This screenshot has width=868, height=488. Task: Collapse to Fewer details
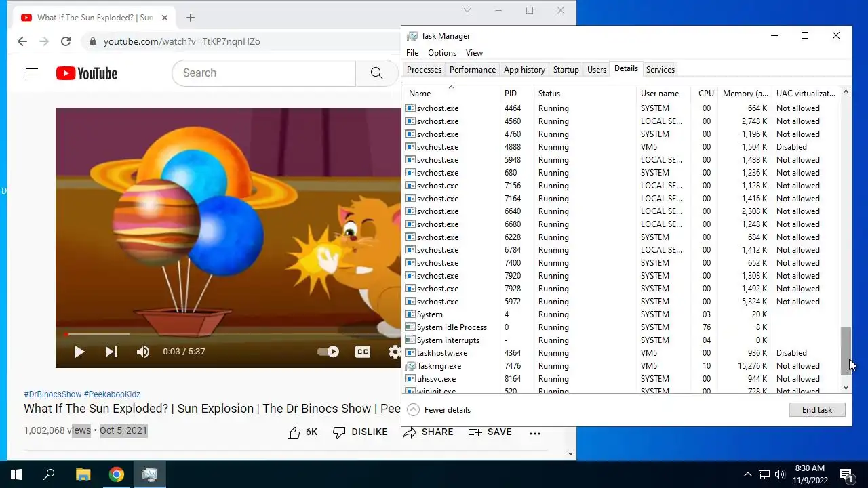pyautogui.click(x=439, y=410)
